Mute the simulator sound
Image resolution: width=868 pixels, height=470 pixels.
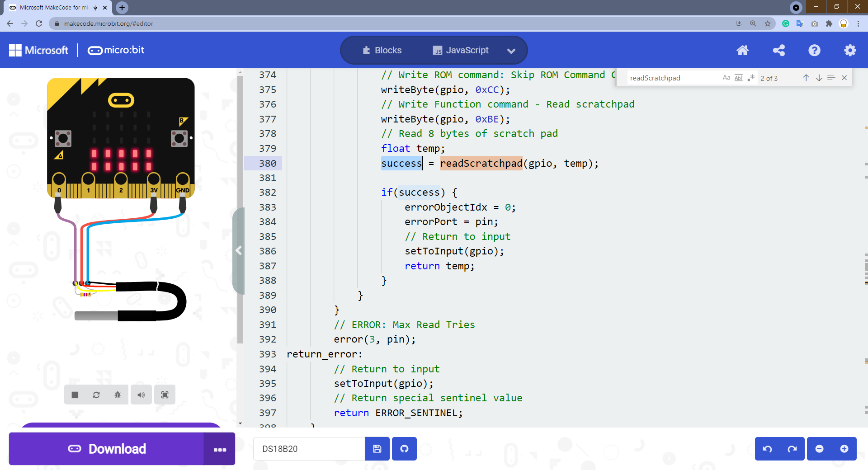point(141,395)
